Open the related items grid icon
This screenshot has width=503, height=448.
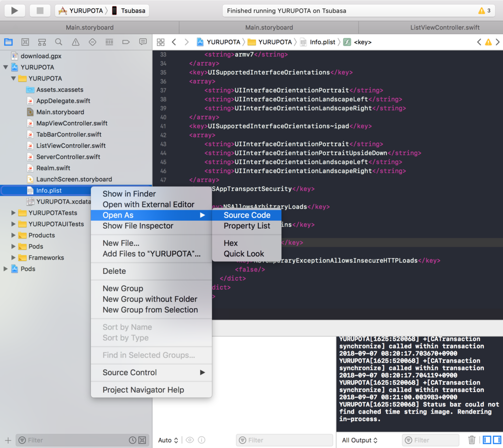(x=161, y=42)
